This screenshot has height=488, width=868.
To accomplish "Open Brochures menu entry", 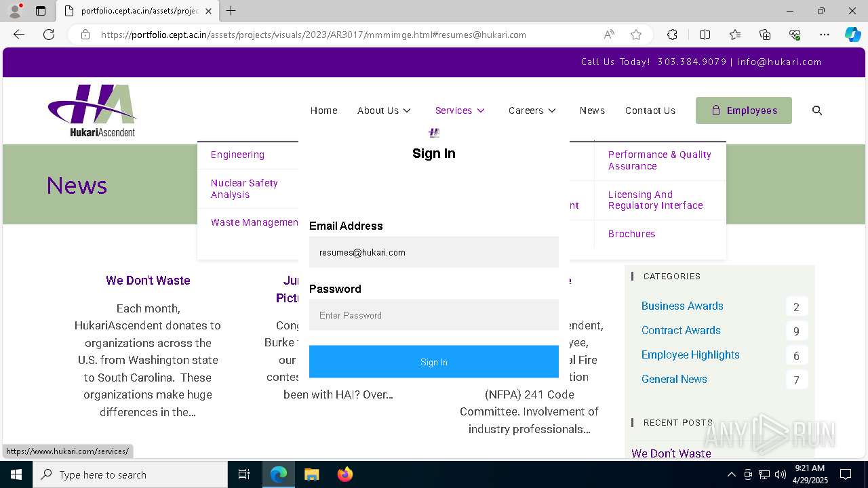I will coord(631,234).
